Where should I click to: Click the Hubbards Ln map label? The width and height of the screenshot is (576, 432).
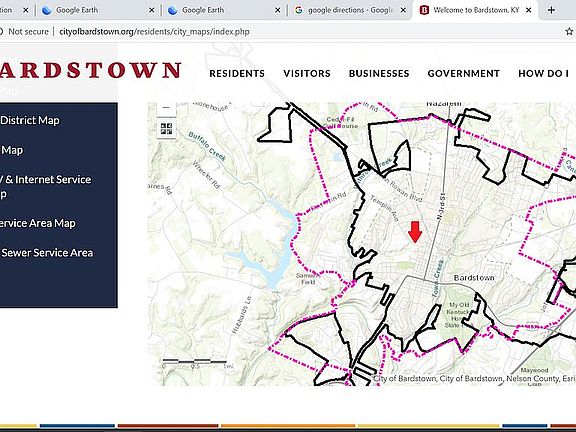[x=242, y=315]
